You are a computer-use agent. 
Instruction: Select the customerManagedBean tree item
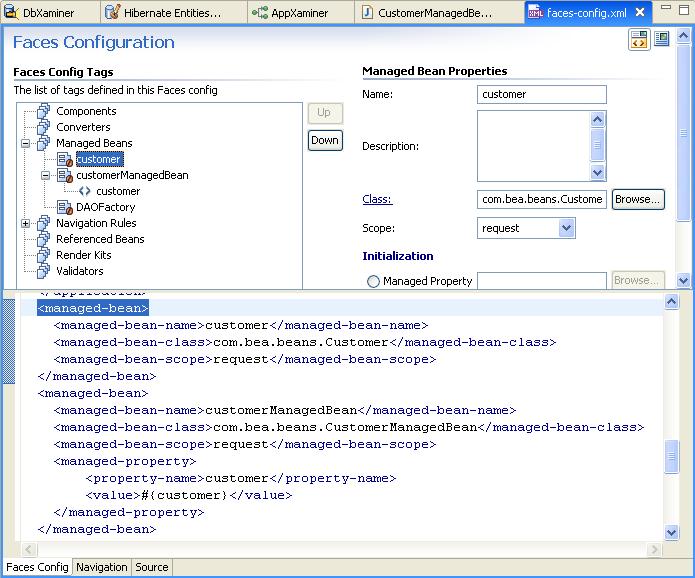click(132, 175)
